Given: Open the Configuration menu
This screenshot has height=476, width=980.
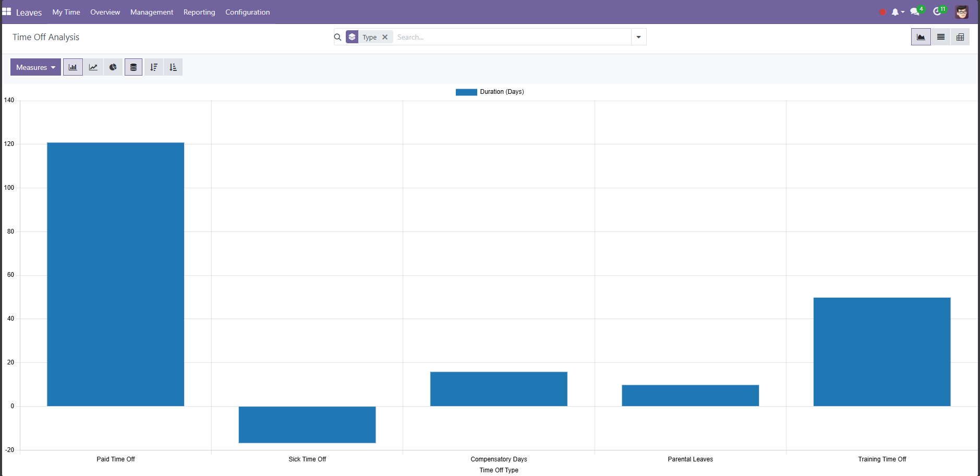Looking at the screenshot, I should [247, 12].
